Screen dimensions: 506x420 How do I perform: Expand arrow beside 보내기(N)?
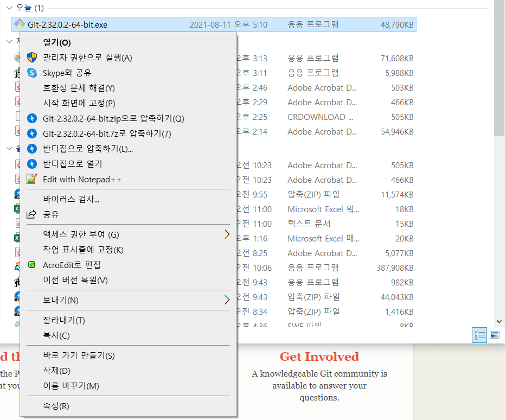[x=227, y=300]
